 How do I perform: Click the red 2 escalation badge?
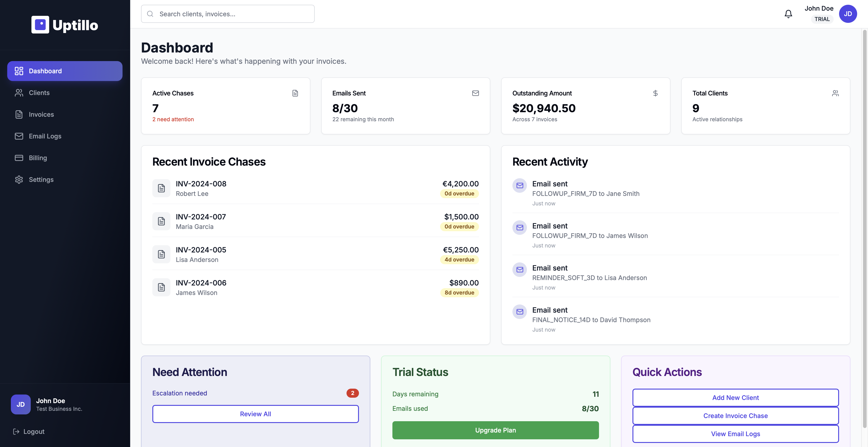[352, 393]
